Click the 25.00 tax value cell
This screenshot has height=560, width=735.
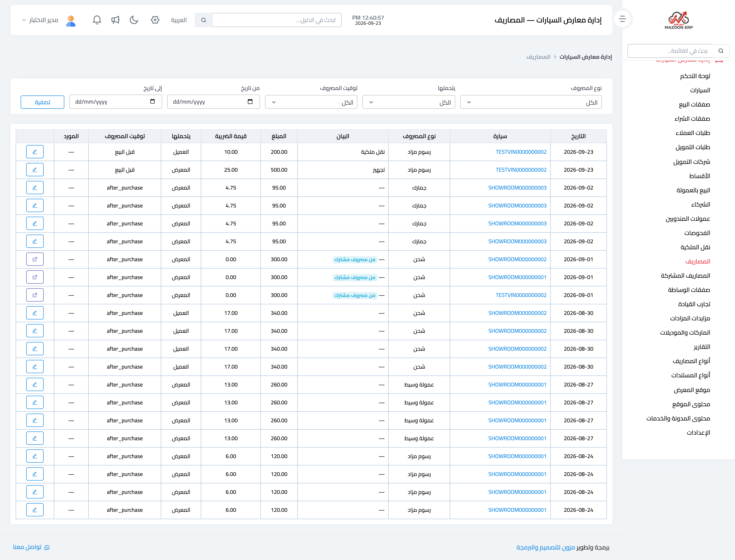231,170
